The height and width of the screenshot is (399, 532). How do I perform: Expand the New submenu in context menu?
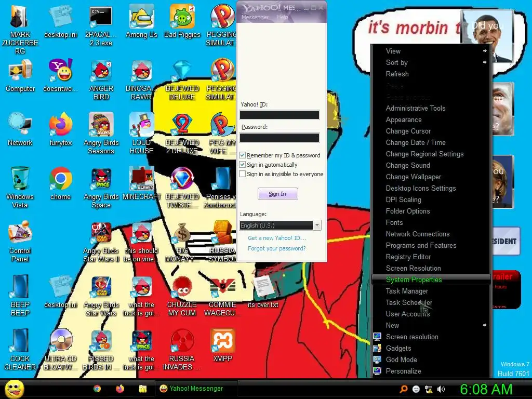tap(431, 325)
